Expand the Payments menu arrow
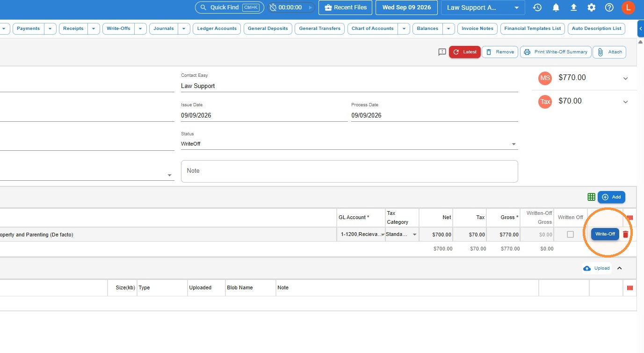Image resolution: width=644 pixels, height=353 pixels. coord(51,29)
